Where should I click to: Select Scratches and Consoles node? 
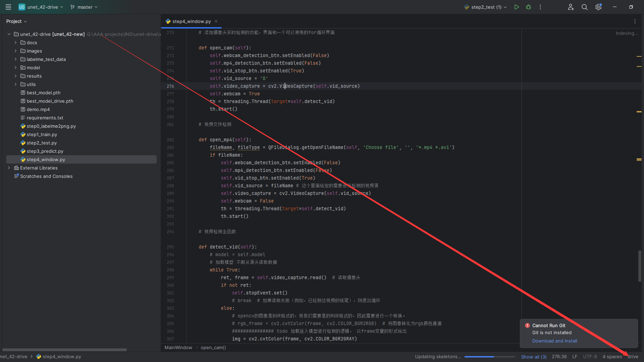click(46, 176)
